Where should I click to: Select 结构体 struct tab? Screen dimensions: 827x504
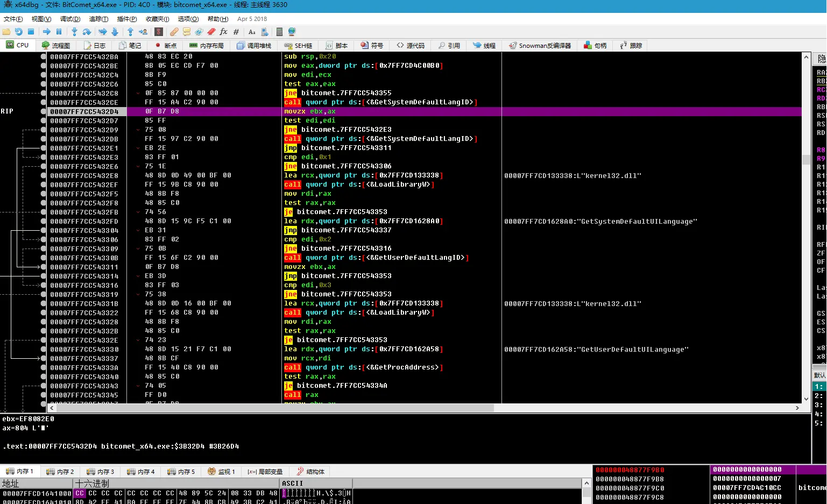(310, 472)
